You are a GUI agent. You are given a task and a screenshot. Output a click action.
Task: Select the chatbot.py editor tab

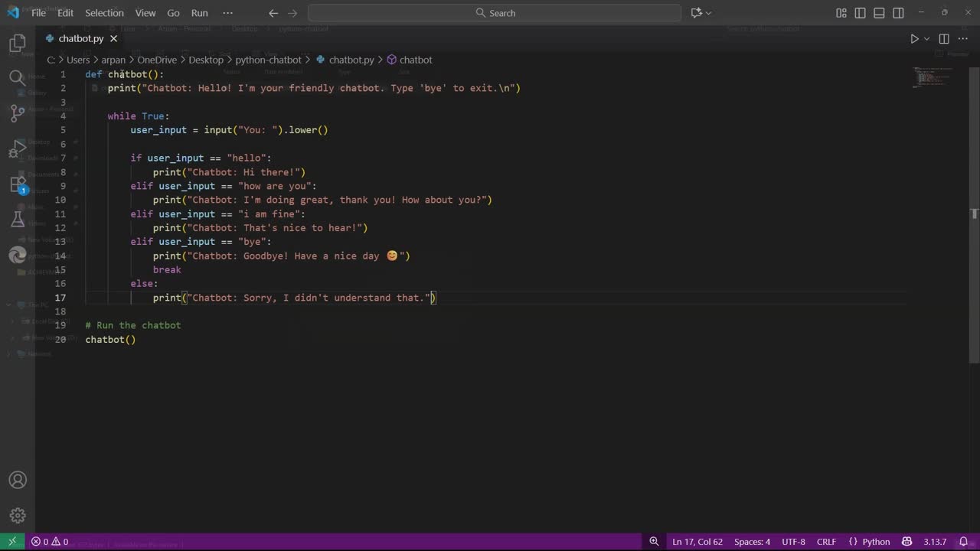(80, 38)
